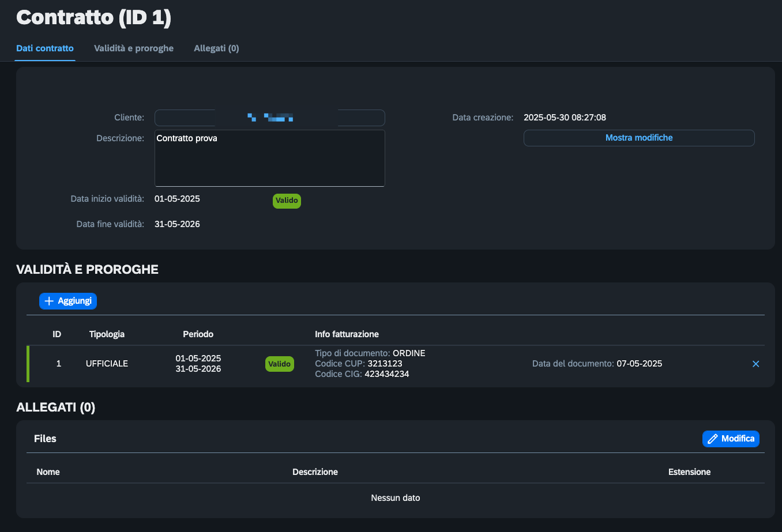This screenshot has height=532, width=782.
Task: Delete validity row with the X icon
Action: pyautogui.click(x=755, y=364)
